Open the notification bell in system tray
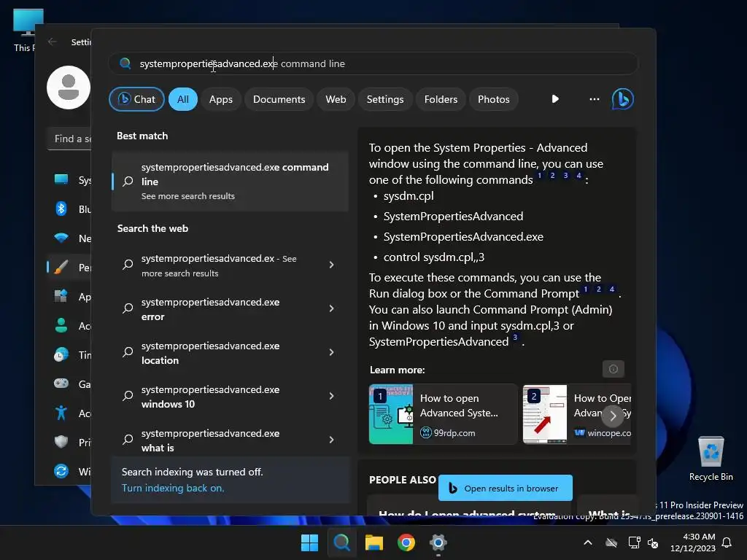 click(727, 542)
